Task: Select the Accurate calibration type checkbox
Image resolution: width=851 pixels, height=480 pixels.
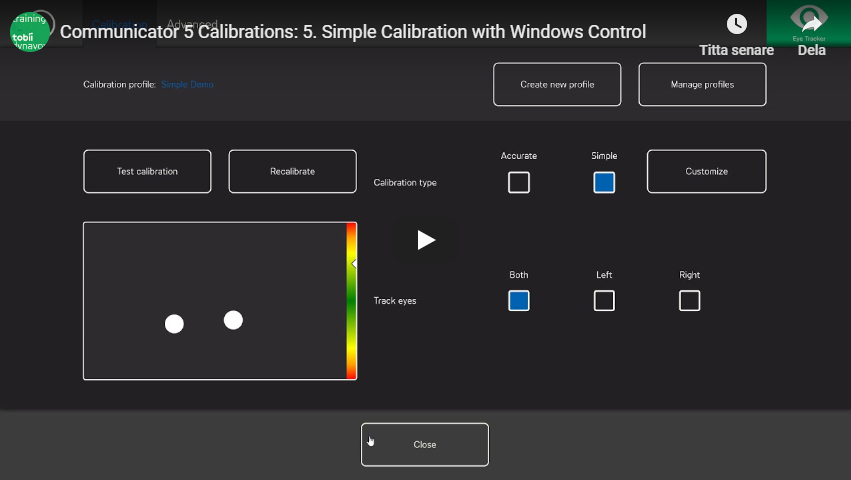Action: click(519, 183)
